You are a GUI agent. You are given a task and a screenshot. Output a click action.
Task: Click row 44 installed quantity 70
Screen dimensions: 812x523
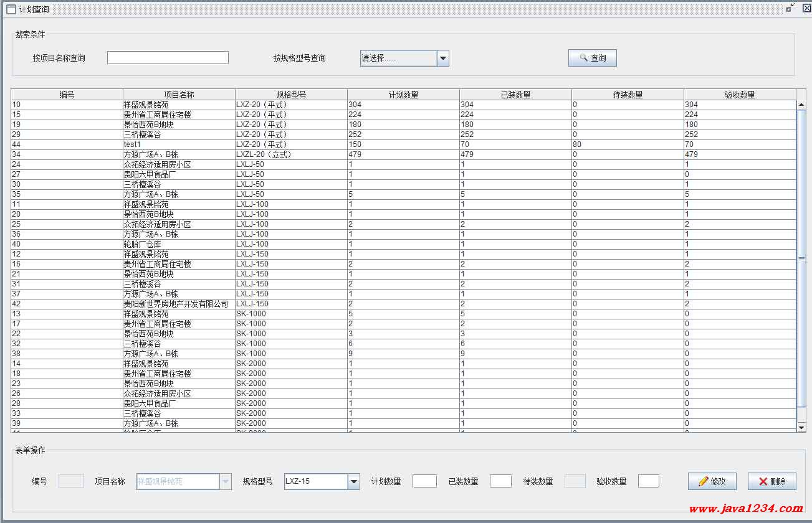(516, 144)
